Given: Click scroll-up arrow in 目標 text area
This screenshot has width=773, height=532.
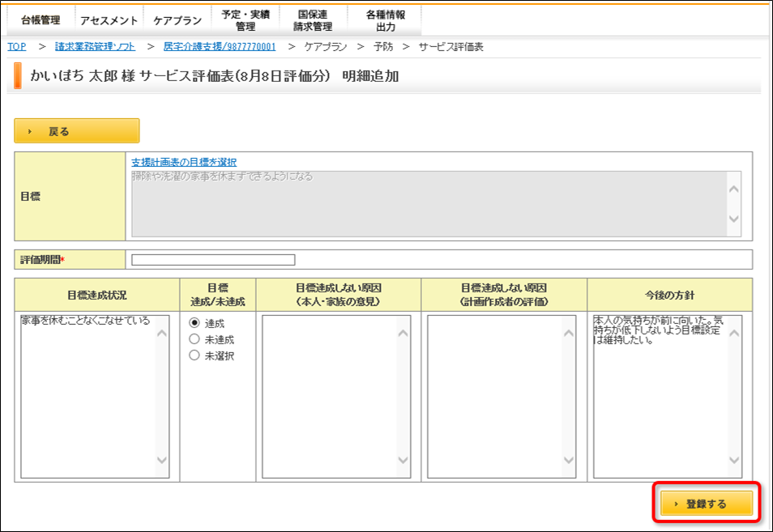Looking at the screenshot, I should 734,189.
